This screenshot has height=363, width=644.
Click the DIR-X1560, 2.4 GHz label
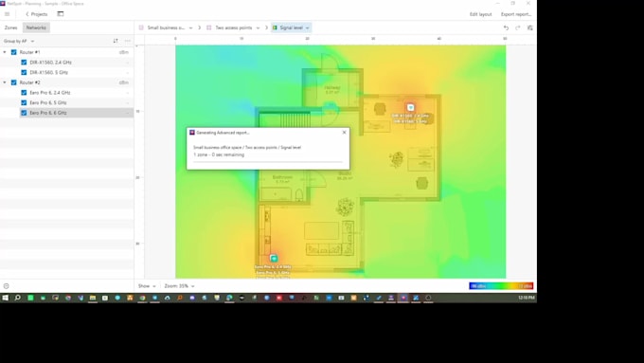50,63
